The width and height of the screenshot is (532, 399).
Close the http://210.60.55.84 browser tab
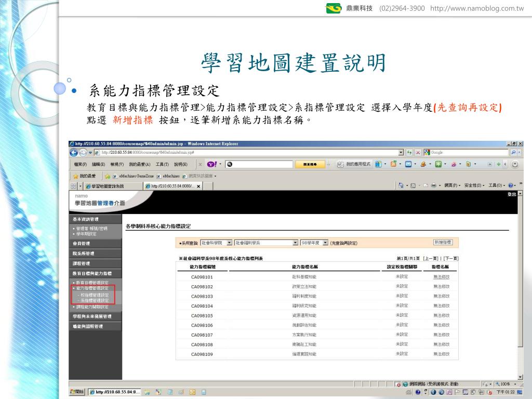click(198, 187)
